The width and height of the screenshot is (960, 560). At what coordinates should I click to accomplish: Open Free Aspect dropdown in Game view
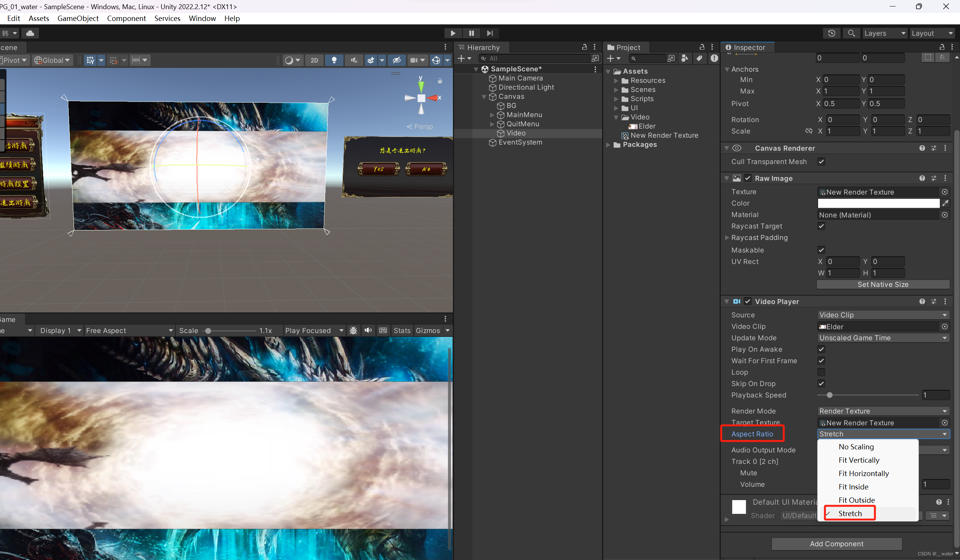129,330
